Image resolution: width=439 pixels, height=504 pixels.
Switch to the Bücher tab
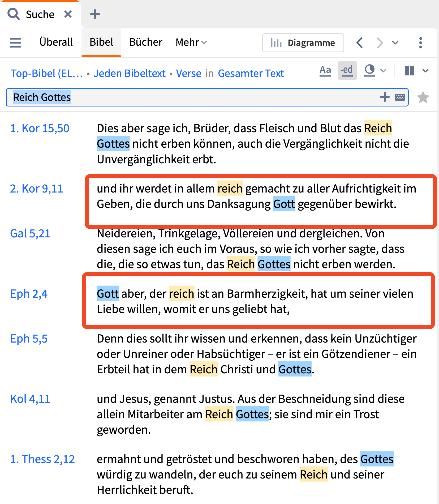[x=146, y=42]
